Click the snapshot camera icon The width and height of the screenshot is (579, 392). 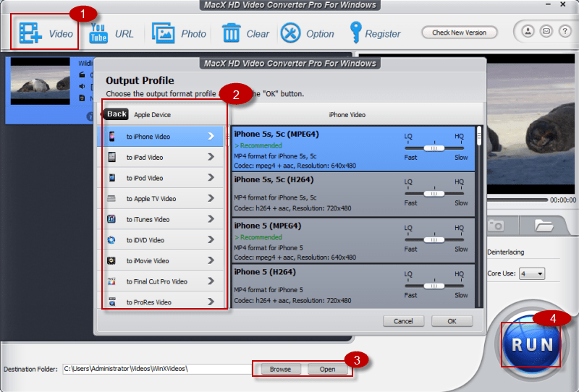coord(496,225)
